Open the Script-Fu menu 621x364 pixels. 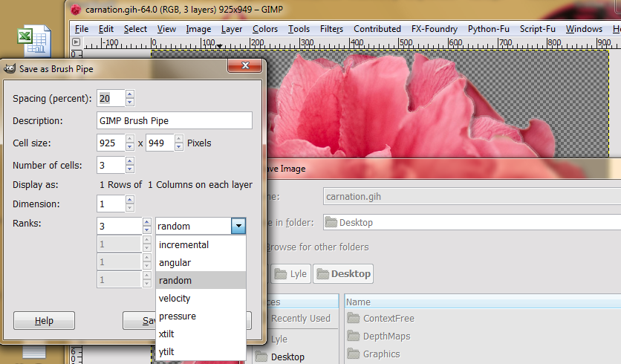[538, 29]
